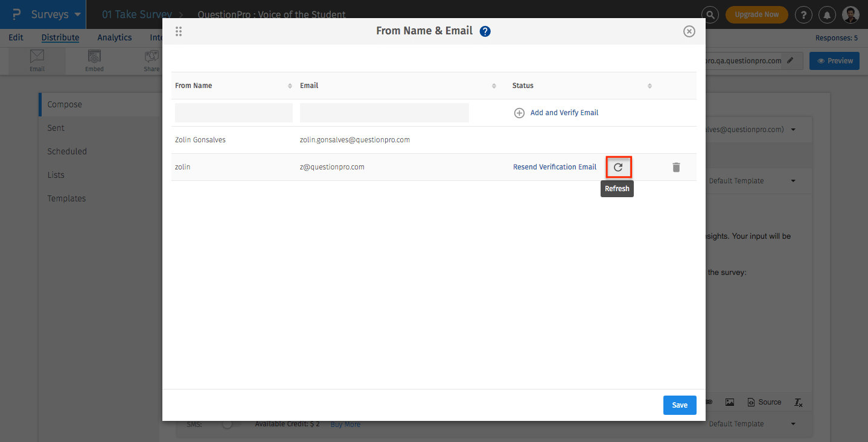Open the notifications bell
868x442 pixels.
click(826, 14)
